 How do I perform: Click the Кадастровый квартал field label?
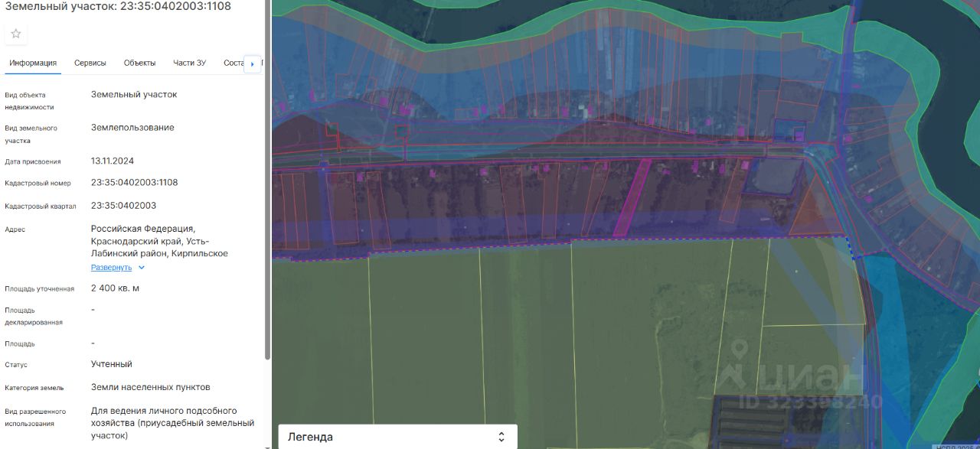[x=39, y=207]
